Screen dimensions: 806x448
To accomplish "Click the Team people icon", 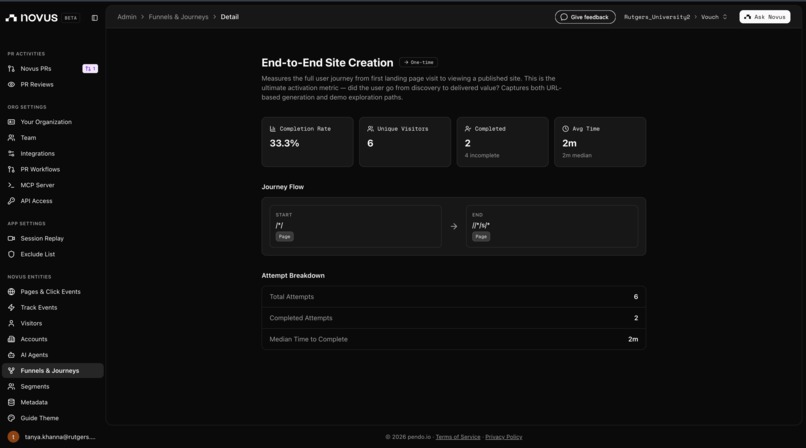I will pos(11,138).
